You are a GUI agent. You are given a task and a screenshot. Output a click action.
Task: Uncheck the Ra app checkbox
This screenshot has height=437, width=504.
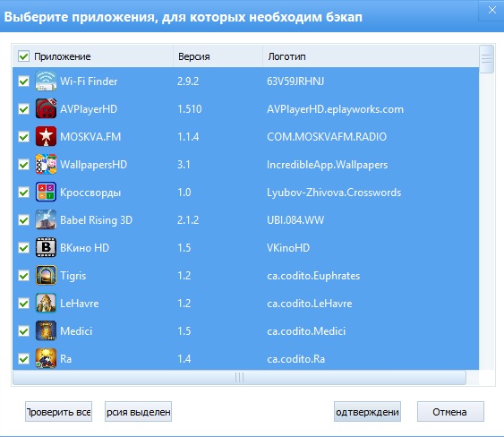(x=24, y=358)
